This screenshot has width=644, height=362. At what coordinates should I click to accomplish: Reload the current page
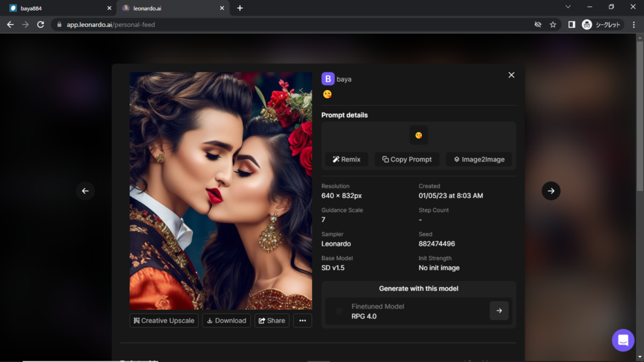click(x=40, y=25)
